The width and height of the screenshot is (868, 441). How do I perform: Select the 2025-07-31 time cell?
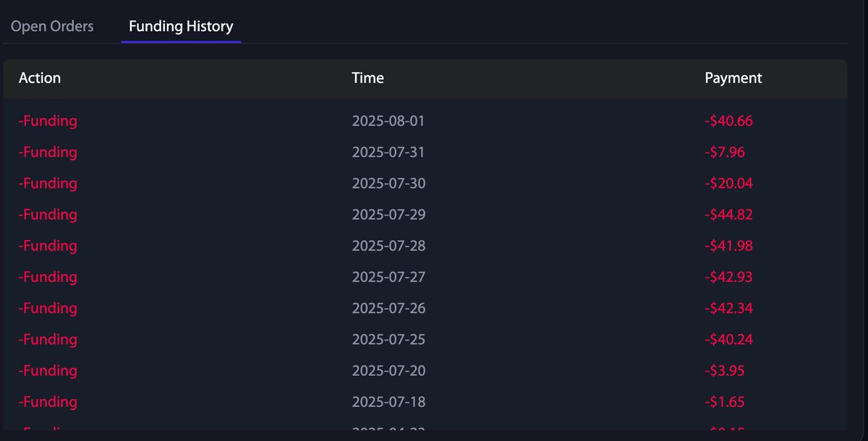388,153
